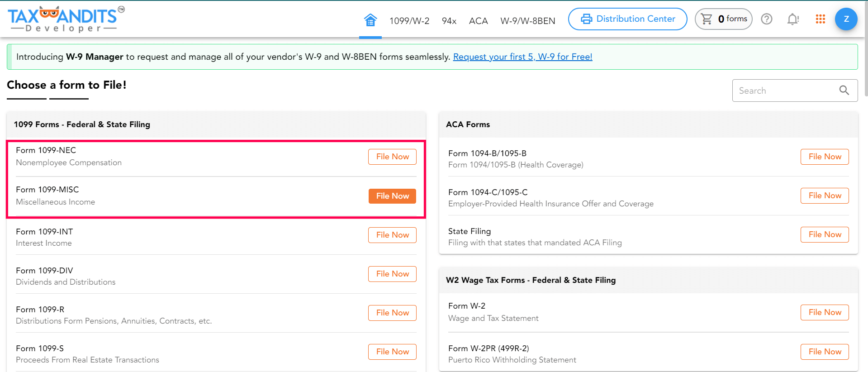File Now for Form 1094-C/1095-C
Image resolution: width=868 pixels, height=372 pixels.
(825, 196)
